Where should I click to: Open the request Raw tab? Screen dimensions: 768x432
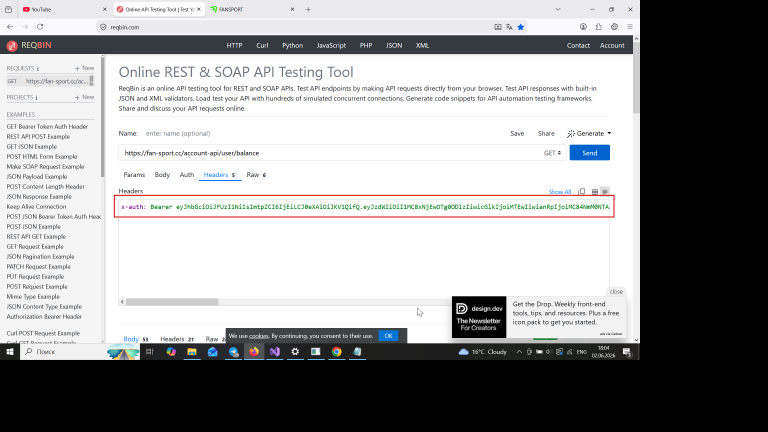[256, 175]
